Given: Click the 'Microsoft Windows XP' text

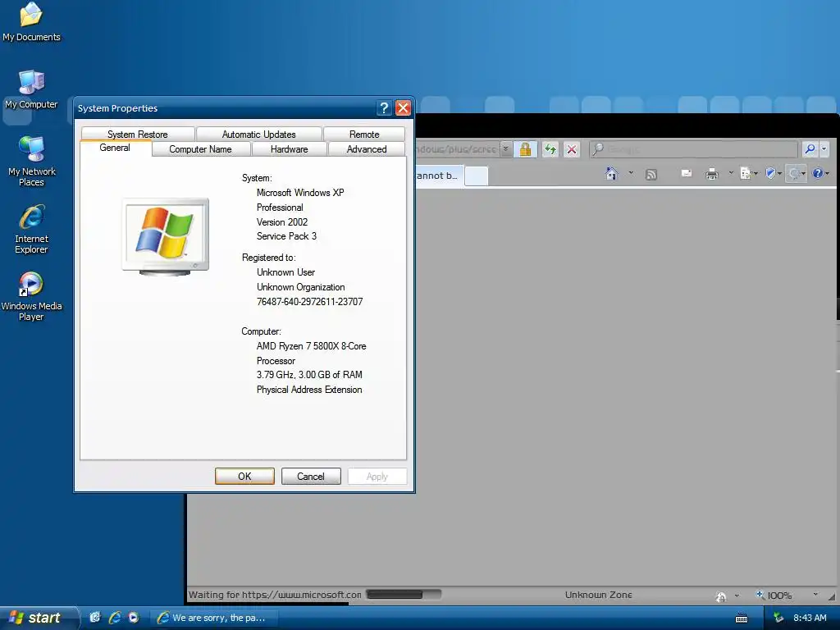Looking at the screenshot, I should (300, 192).
